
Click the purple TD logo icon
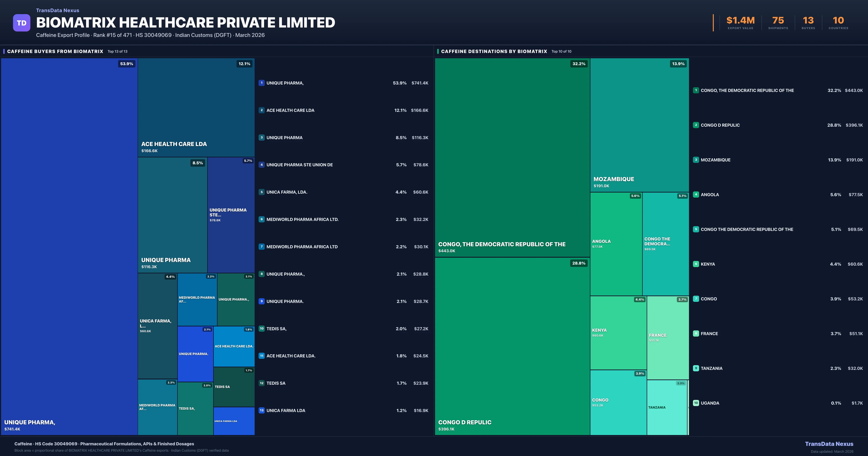pyautogui.click(x=22, y=23)
